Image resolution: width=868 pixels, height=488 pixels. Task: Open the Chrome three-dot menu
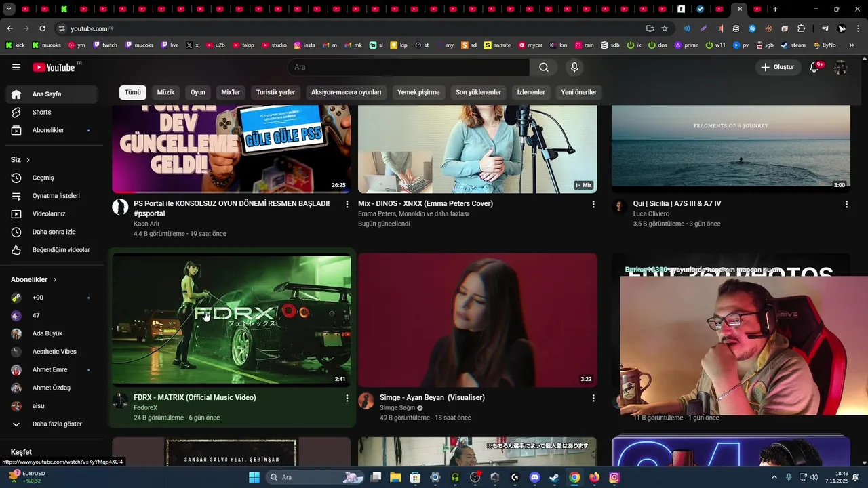point(858,28)
